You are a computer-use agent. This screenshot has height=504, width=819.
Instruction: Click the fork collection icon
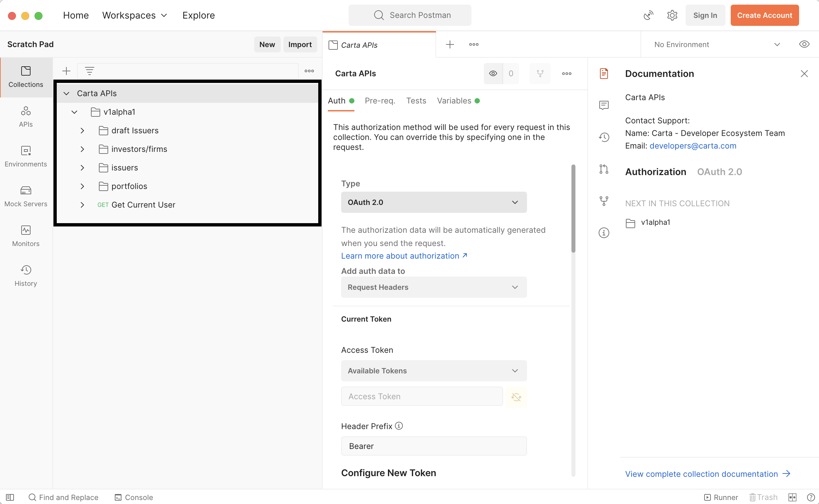[x=540, y=73]
